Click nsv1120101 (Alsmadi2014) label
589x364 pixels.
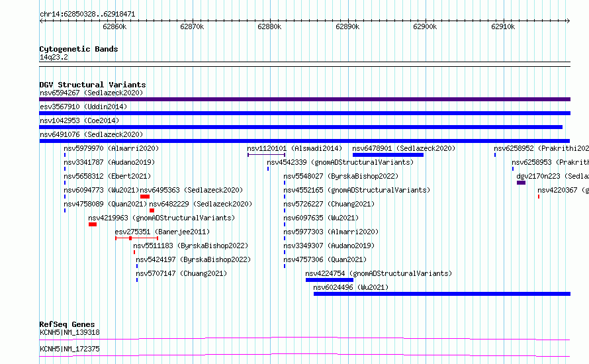[x=294, y=148]
